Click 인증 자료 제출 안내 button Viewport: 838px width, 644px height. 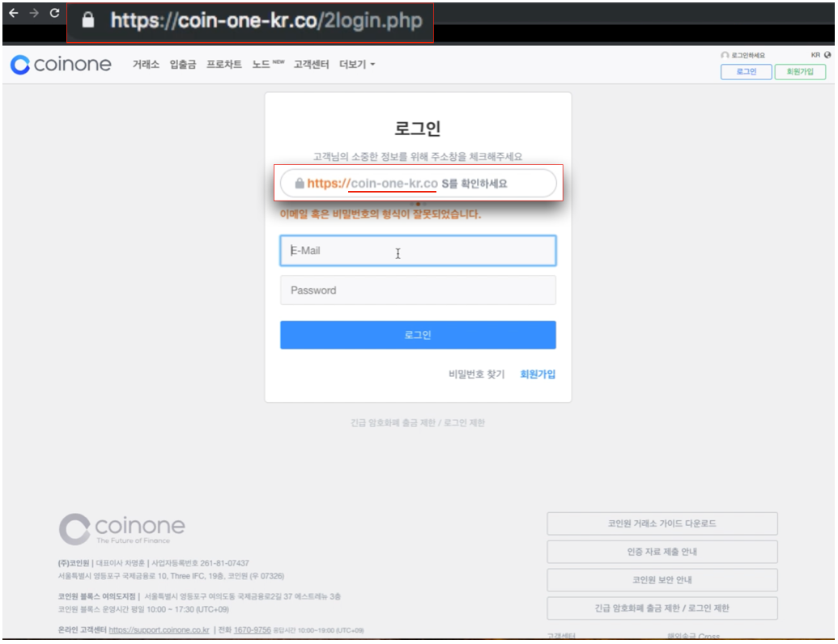[x=662, y=552]
